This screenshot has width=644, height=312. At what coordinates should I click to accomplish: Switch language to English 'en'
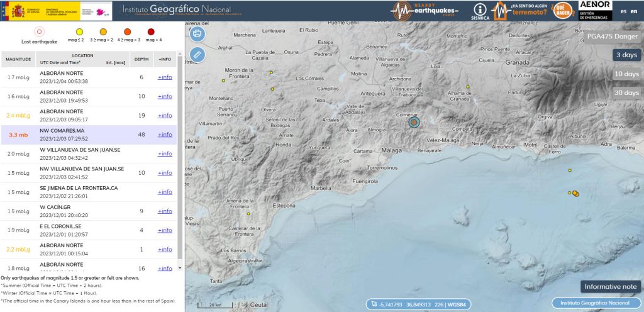[633, 11]
